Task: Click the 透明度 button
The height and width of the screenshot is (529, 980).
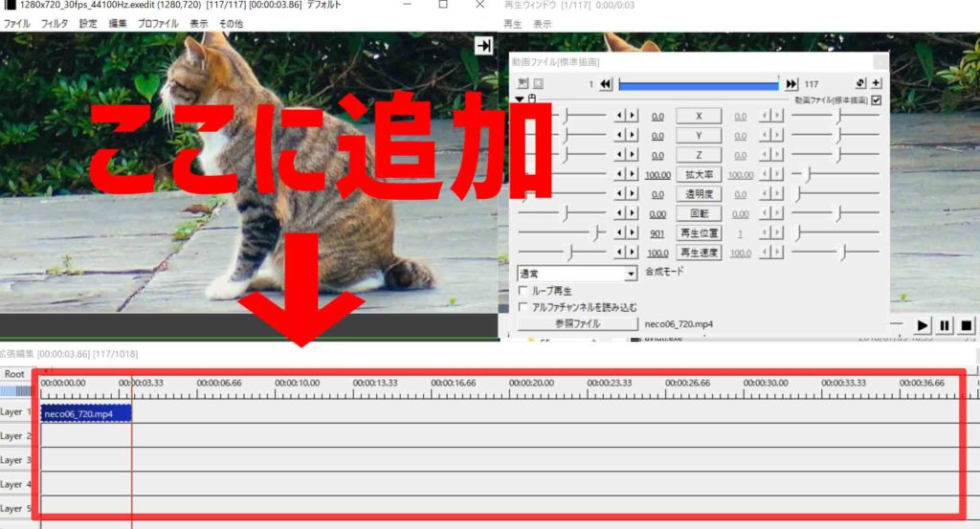Action: pyautogui.click(x=699, y=194)
